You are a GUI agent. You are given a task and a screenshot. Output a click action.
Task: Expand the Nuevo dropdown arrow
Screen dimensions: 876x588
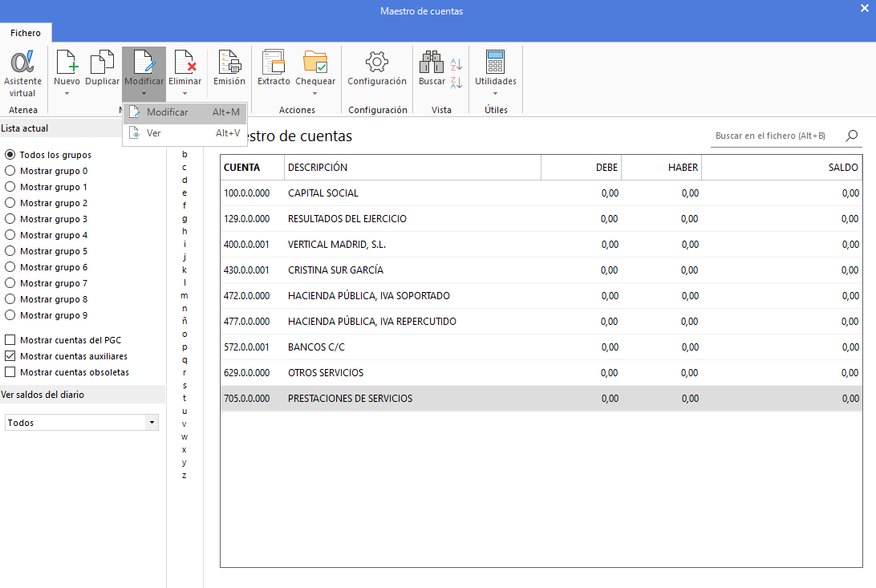point(67,93)
